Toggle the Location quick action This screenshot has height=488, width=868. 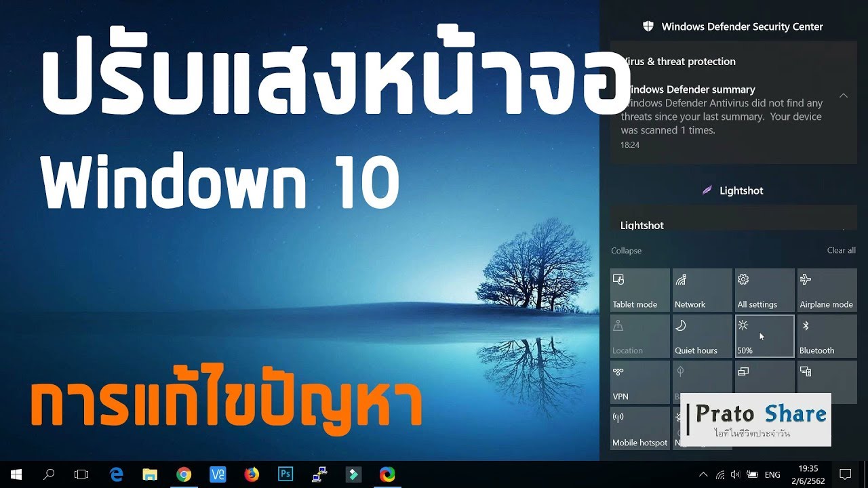point(639,336)
